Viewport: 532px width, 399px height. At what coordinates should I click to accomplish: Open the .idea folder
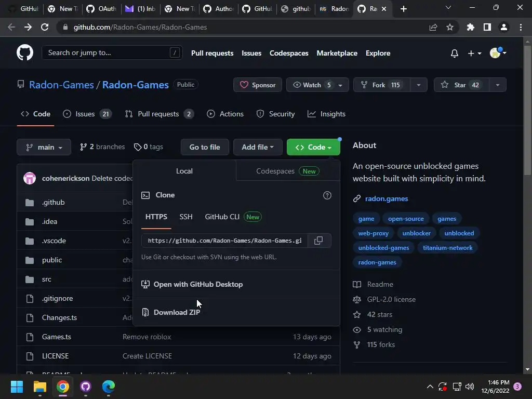pyautogui.click(x=49, y=221)
